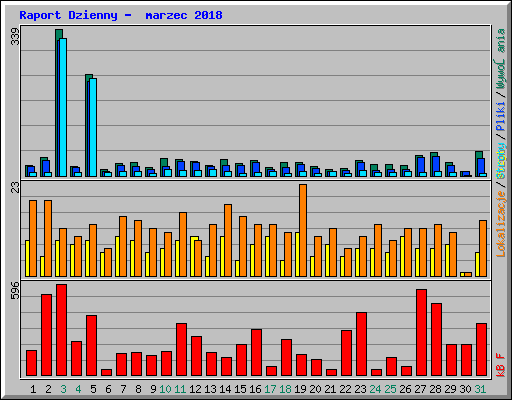Click the 'Lokalizacje' orange legend text

click(x=501, y=224)
